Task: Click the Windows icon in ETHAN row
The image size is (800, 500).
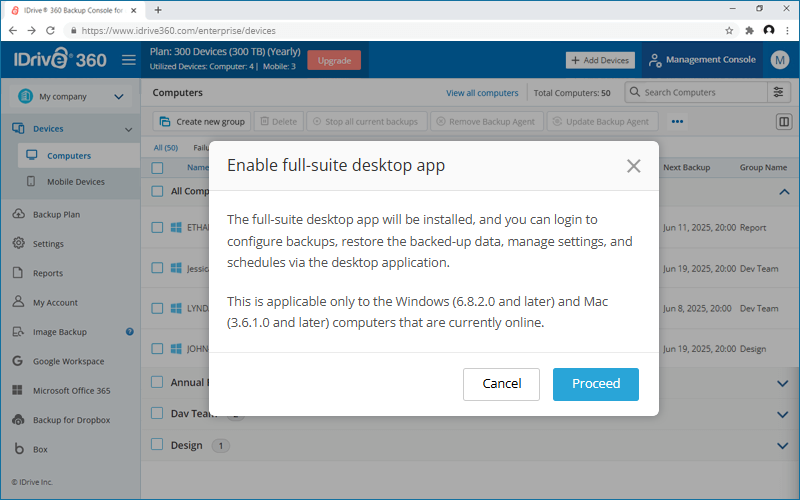Action: (176, 228)
